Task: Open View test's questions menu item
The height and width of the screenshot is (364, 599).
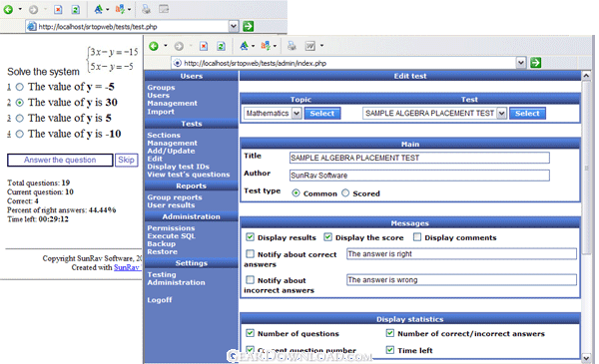Action: (189, 175)
